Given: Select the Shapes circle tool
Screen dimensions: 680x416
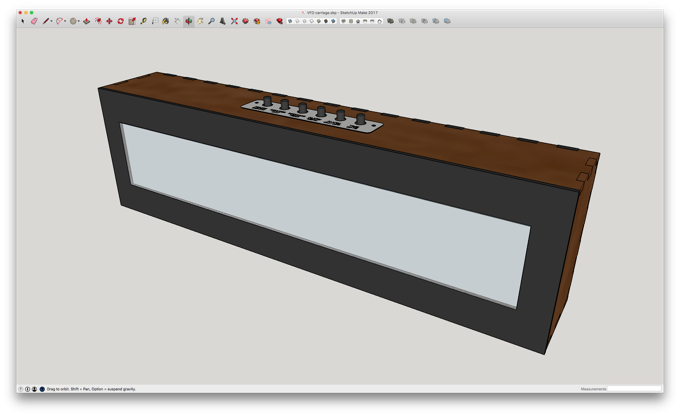Looking at the screenshot, I should tap(73, 21).
